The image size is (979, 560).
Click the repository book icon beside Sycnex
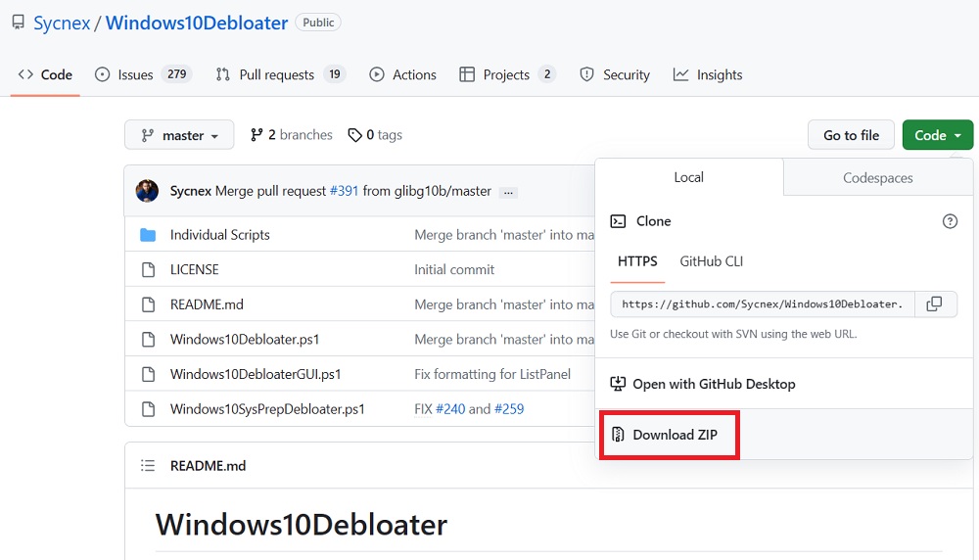point(18,23)
